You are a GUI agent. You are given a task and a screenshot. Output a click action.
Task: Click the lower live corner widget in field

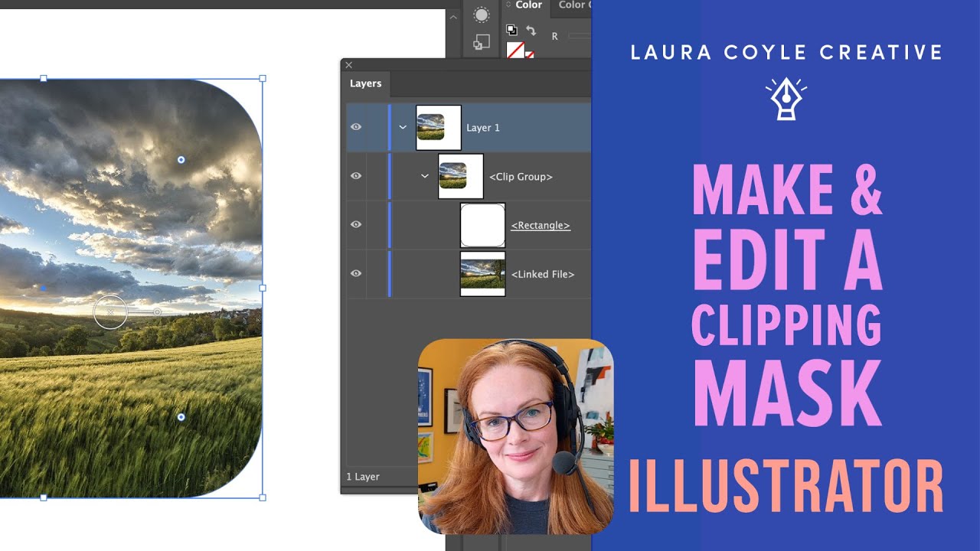[181, 417]
